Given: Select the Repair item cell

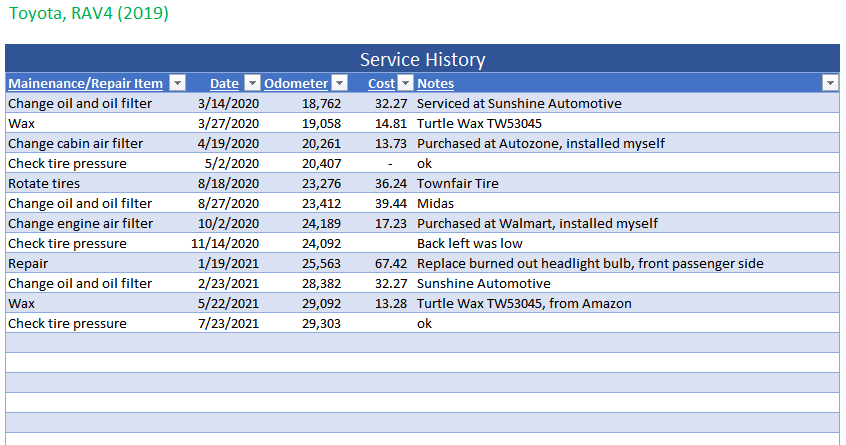Looking at the screenshot, I should [27, 263].
